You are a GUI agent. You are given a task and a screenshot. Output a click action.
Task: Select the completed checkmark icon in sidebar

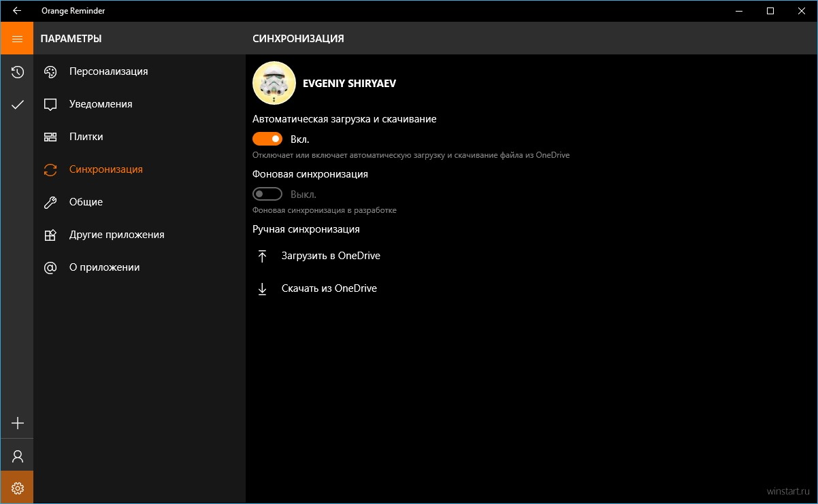point(17,104)
